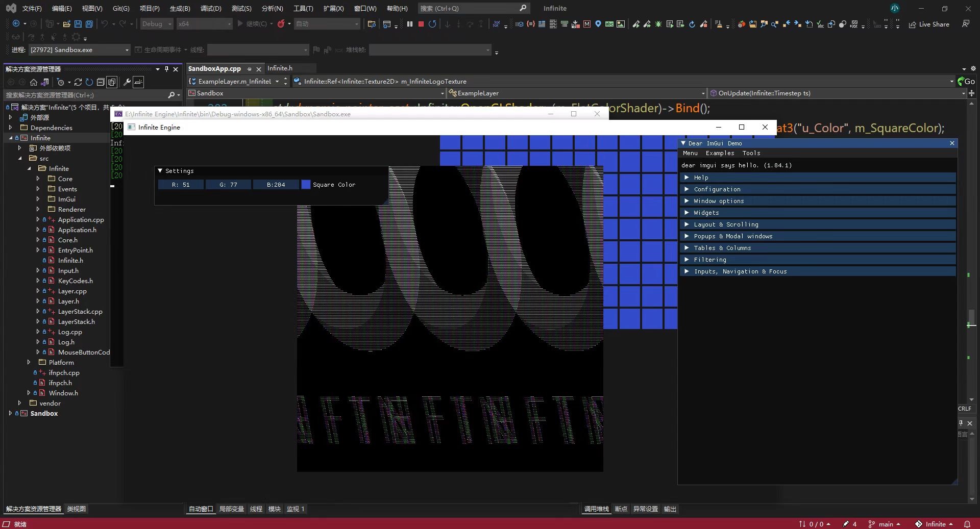
Task: Click the blue Square Color swatch
Action: 306,185
